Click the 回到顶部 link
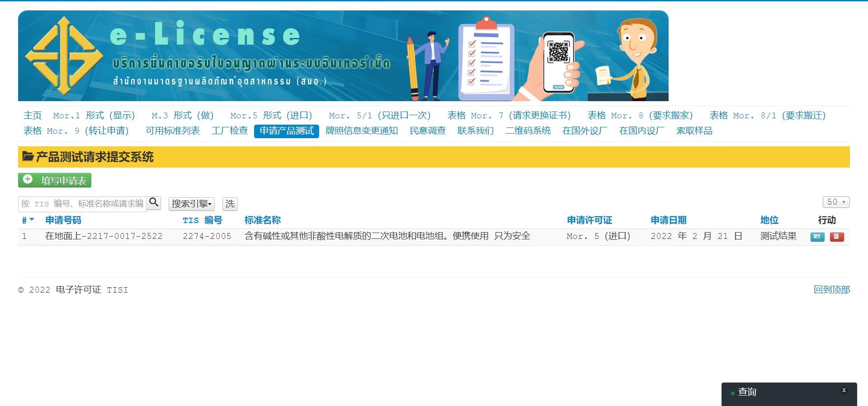This screenshot has height=406, width=868. (832, 290)
